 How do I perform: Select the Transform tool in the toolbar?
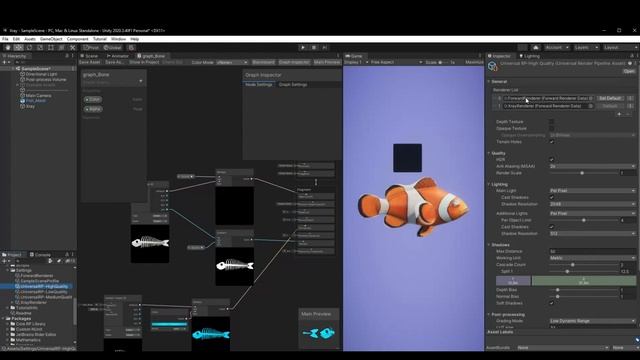click(61, 48)
